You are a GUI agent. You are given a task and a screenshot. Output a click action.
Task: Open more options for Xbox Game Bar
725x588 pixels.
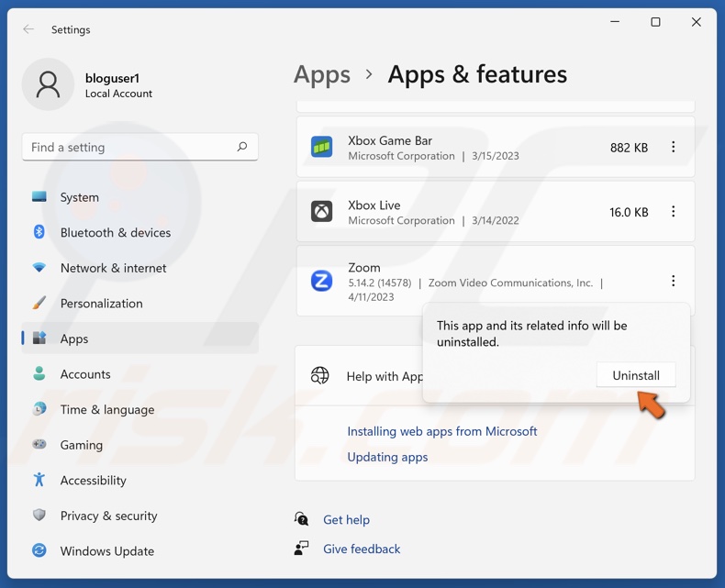tap(673, 148)
